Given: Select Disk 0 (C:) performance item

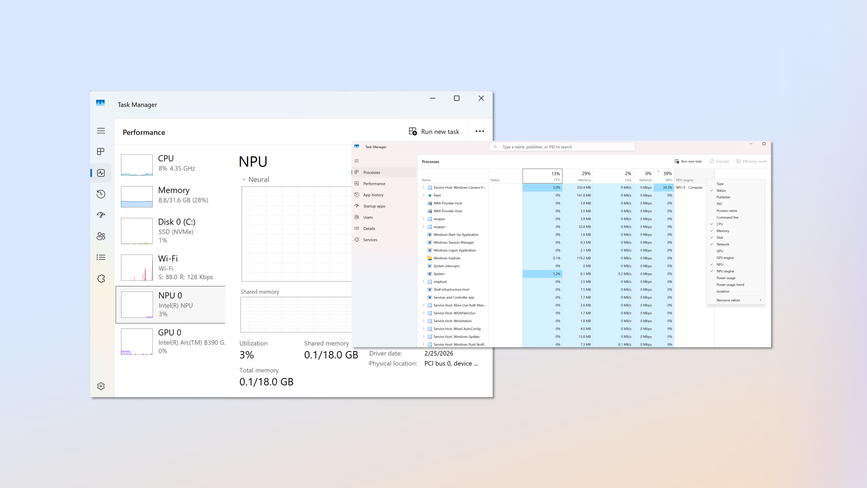Looking at the screenshot, I should coord(171,230).
